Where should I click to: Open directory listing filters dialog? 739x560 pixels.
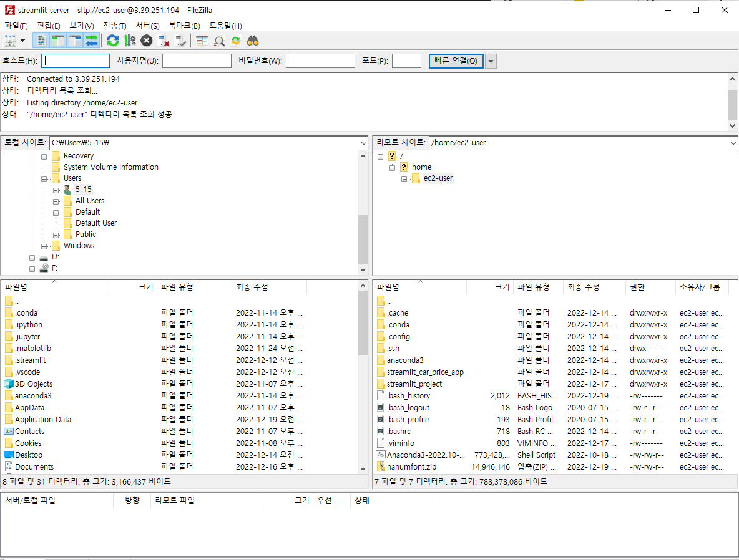click(x=202, y=41)
